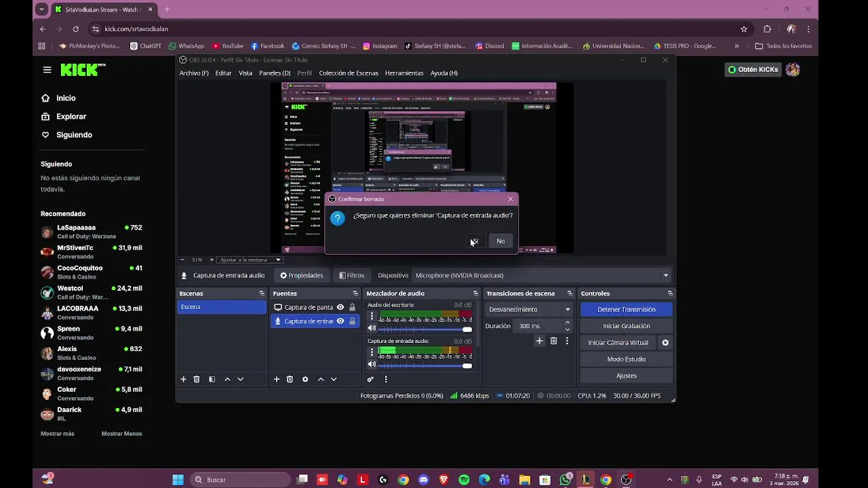The width and height of the screenshot is (868, 488).
Task: Open transition properties three-dot menu
Action: [x=567, y=341]
